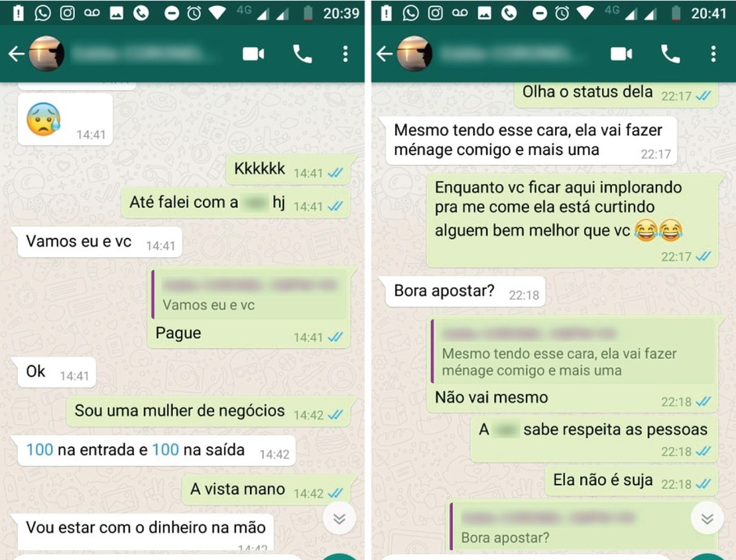Tap the back arrow in left chat
The width and height of the screenshot is (736, 560).
click(16, 54)
